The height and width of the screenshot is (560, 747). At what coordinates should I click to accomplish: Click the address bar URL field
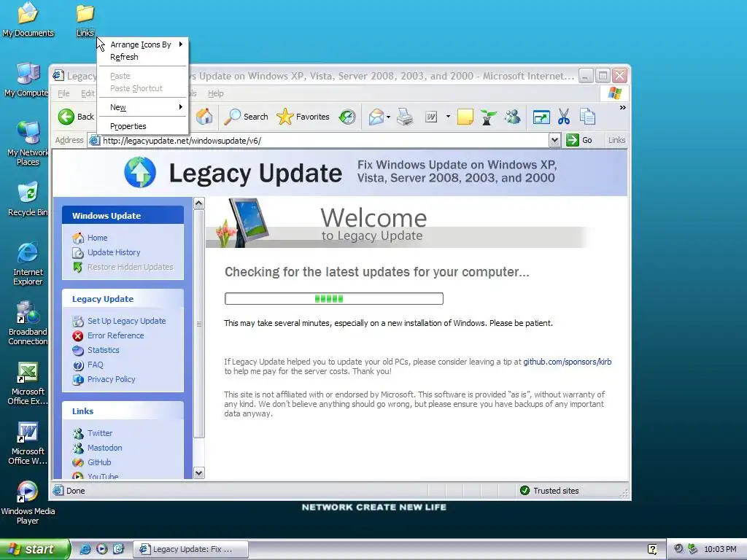point(318,141)
